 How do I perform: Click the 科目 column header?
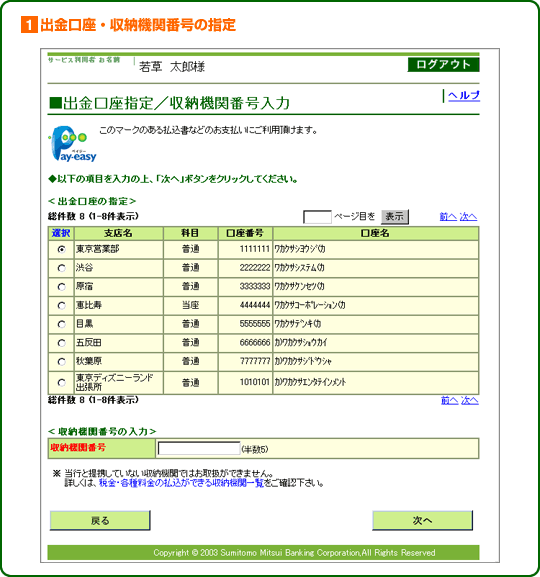click(191, 233)
